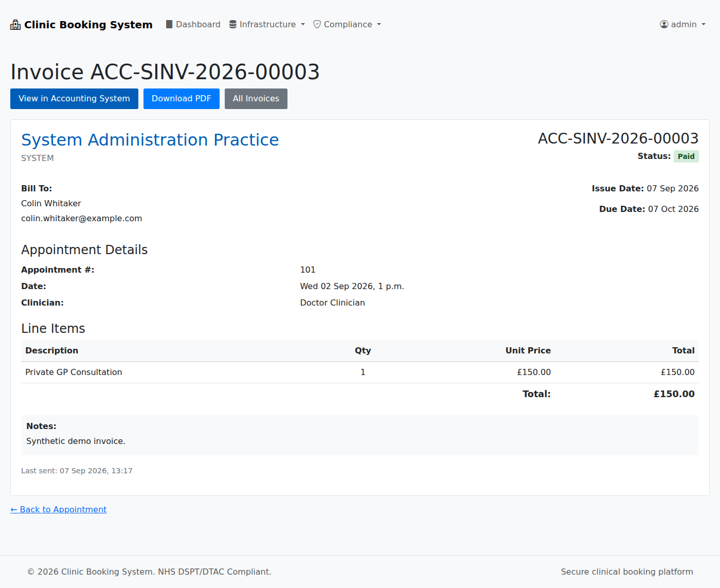Click the clinician name Doctor Clinician
720x588 pixels.
(x=333, y=302)
